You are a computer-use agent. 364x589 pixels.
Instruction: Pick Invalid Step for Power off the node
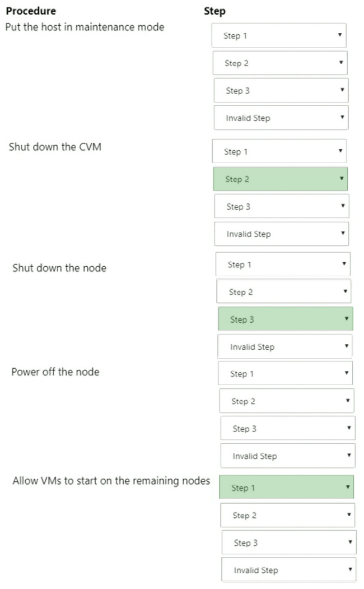288,456
